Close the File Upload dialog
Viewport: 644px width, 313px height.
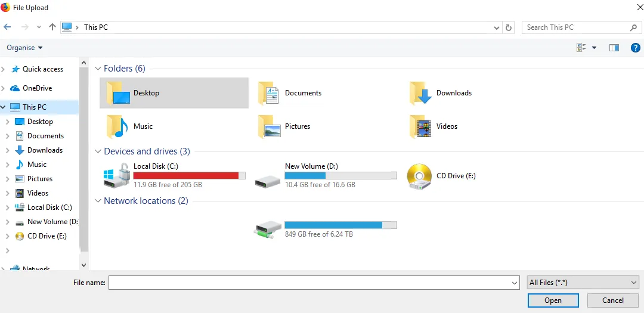(639, 7)
